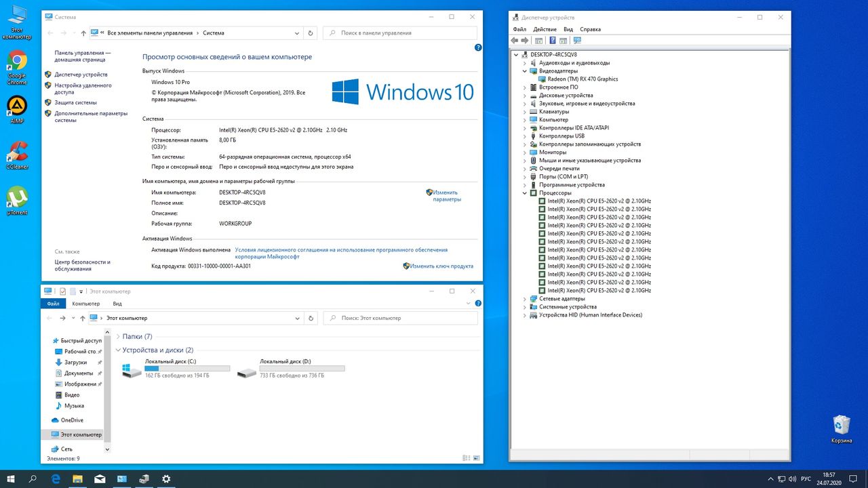The width and height of the screenshot is (868, 488).
Task: Click the РУС language indicator
Action: 806,479
